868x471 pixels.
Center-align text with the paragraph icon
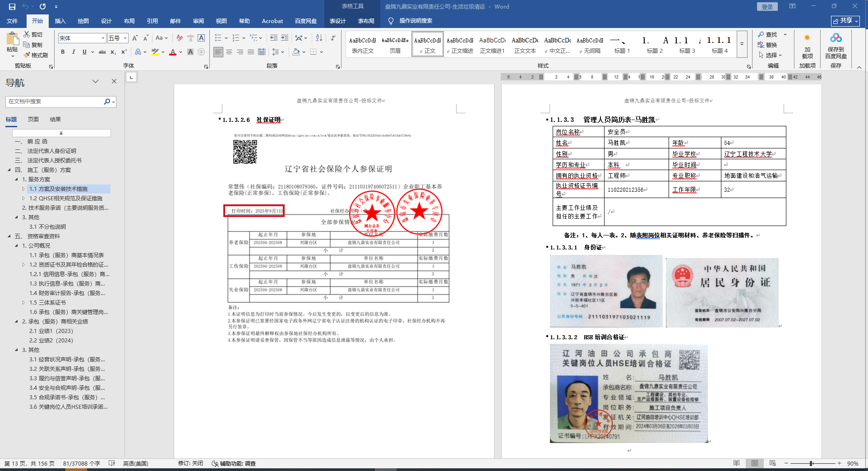click(x=229, y=52)
